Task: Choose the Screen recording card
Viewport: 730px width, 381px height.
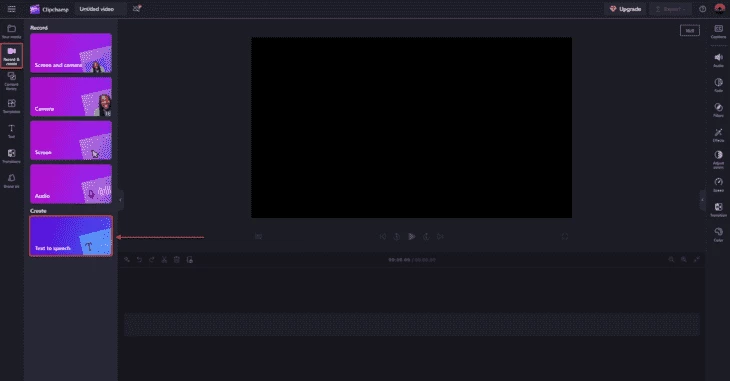Action: click(71, 140)
